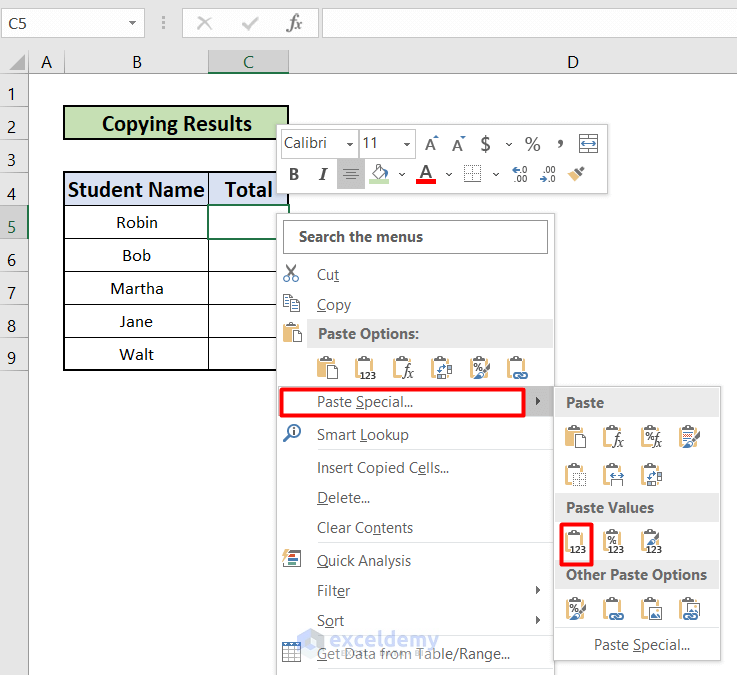
Task: Click the Paste Values 123 icon in submenu
Action: click(x=576, y=542)
